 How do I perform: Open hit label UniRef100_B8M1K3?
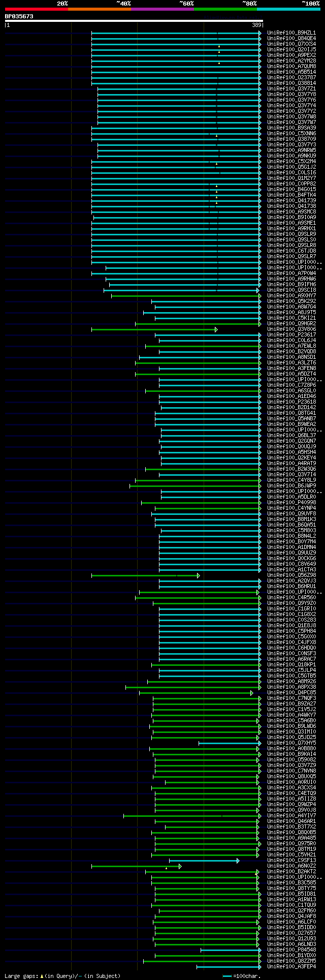pos(291,519)
